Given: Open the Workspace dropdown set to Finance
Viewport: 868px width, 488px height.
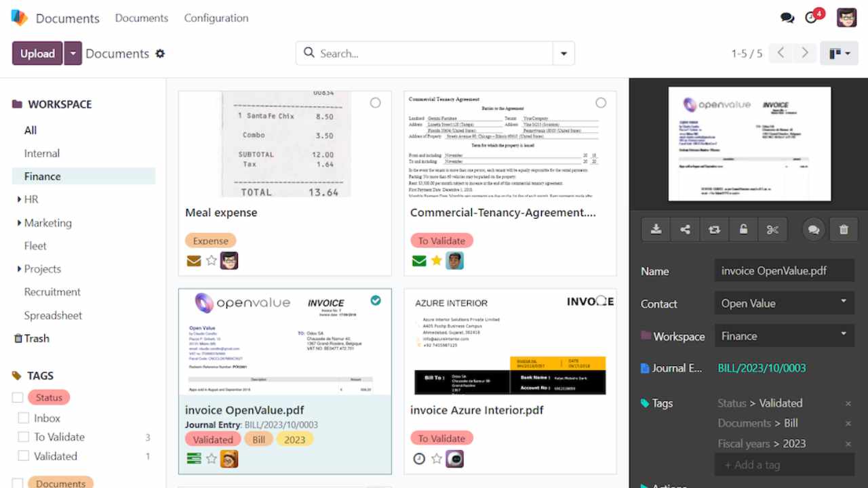Looking at the screenshot, I should point(784,335).
